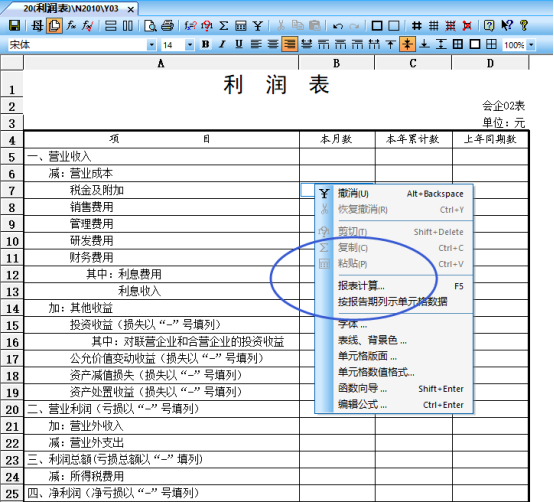Click the yellow question mark help icon
The image size is (554, 502).
pos(524,25)
